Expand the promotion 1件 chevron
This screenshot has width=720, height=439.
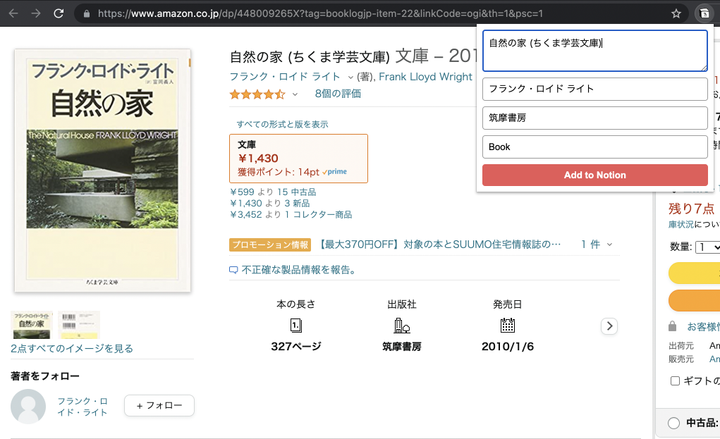tap(609, 244)
